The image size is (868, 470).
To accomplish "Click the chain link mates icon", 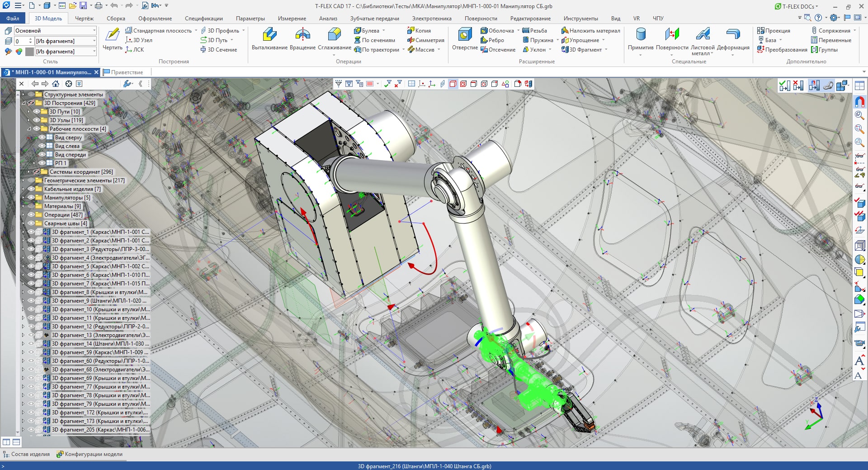I will click(828, 85).
